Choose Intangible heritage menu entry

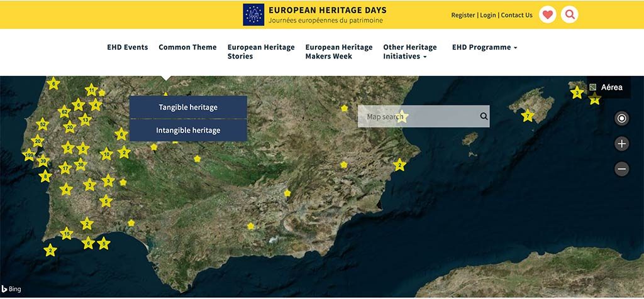188,131
